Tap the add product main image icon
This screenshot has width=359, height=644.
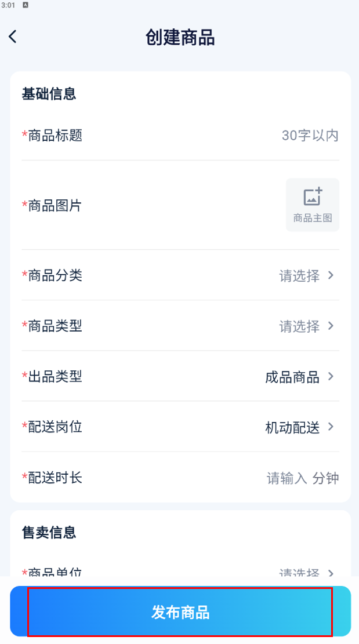(x=313, y=197)
